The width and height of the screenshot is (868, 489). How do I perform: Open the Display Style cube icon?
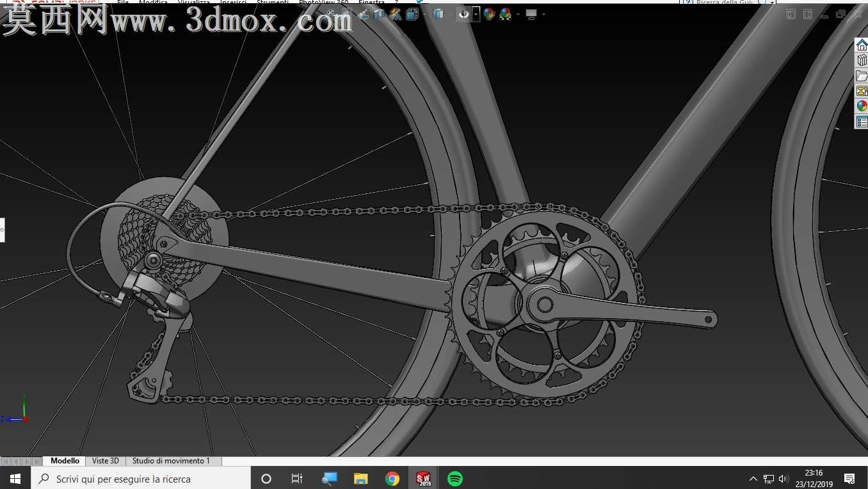point(438,14)
